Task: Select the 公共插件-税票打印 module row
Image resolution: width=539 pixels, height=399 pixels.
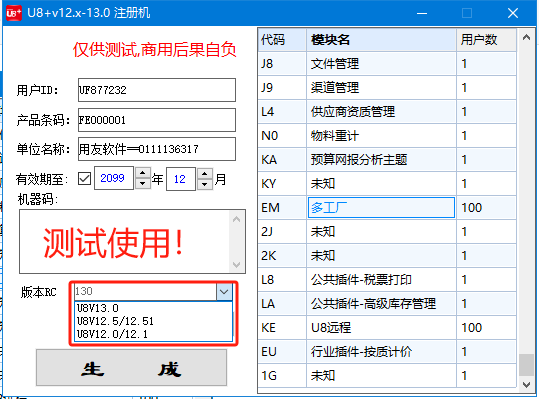Action: (x=387, y=280)
